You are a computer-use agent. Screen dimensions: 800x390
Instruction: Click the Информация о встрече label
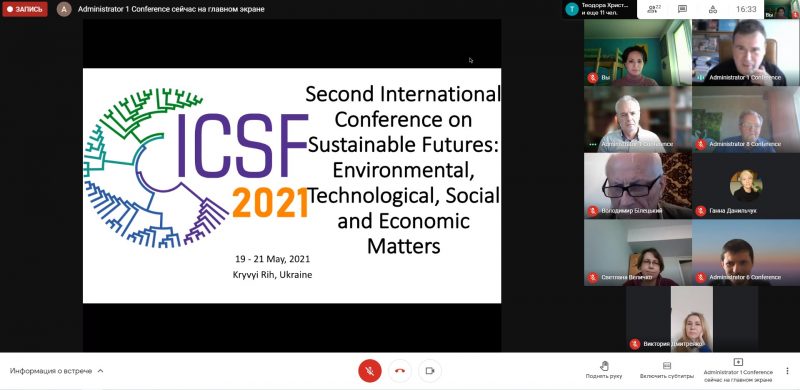point(51,371)
